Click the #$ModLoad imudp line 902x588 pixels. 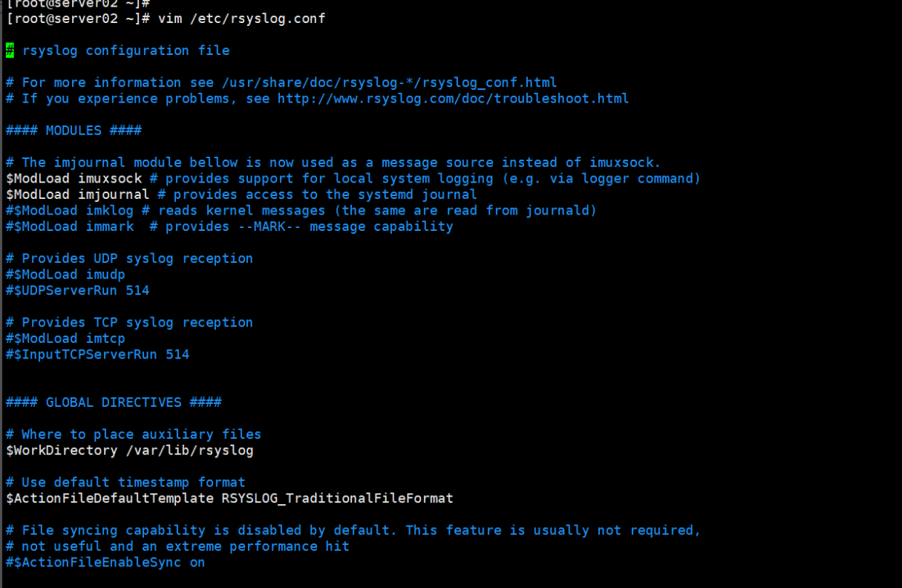pyautogui.click(x=65, y=275)
